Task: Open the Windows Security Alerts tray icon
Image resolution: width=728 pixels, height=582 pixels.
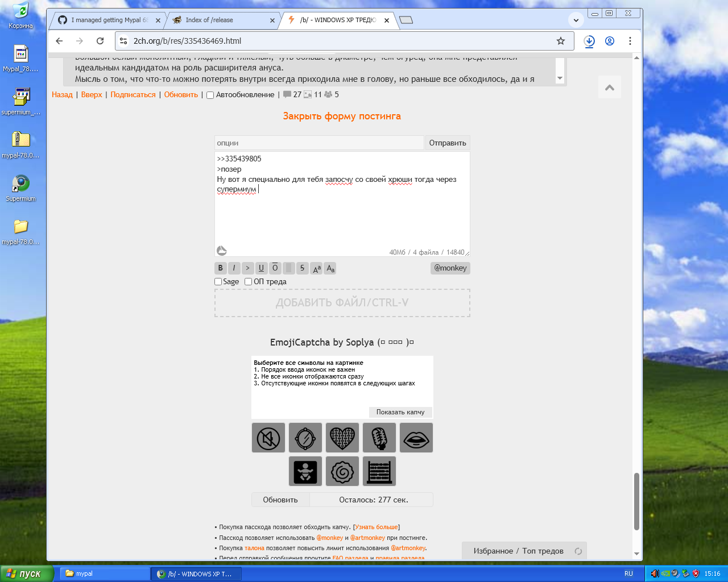Action: (696, 573)
